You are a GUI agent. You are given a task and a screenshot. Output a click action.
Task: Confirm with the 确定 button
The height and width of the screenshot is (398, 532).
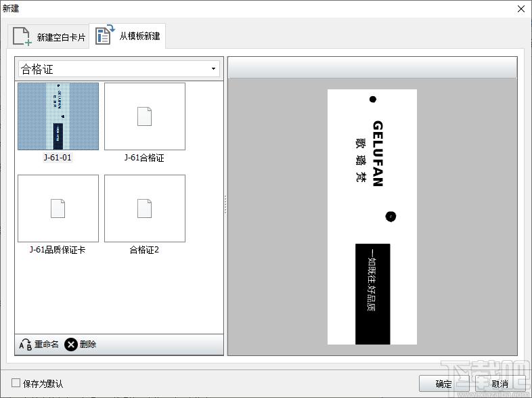444,384
